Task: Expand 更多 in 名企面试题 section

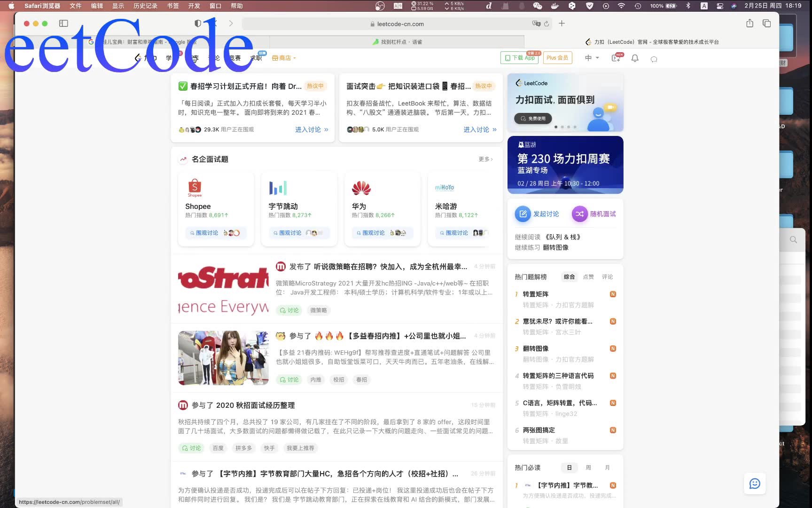Action: coord(485,159)
